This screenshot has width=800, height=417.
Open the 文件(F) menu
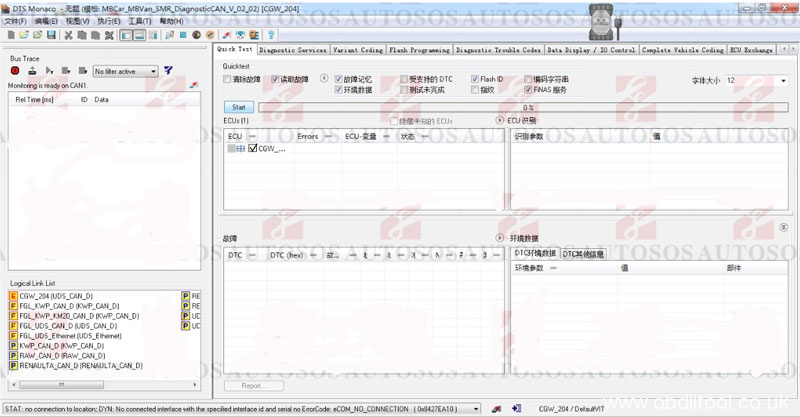point(15,21)
